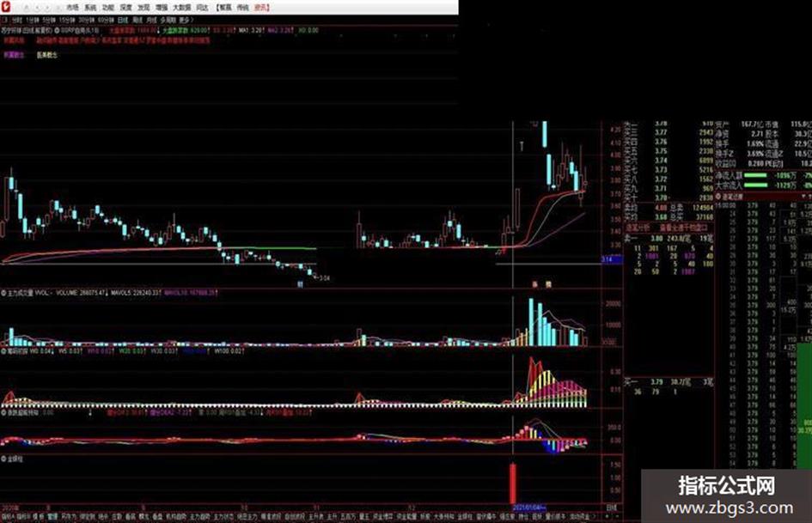Image resolution: width=812 pixels, height=523 pixels.
Task: Switch to the 传统 layout
Action: (x=243, y=8)
